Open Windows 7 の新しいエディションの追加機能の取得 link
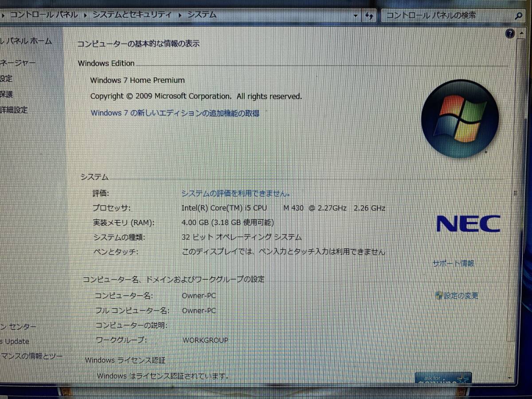This screenshot has width=532, height=399. pyautogui.click(x=175, y=113)
